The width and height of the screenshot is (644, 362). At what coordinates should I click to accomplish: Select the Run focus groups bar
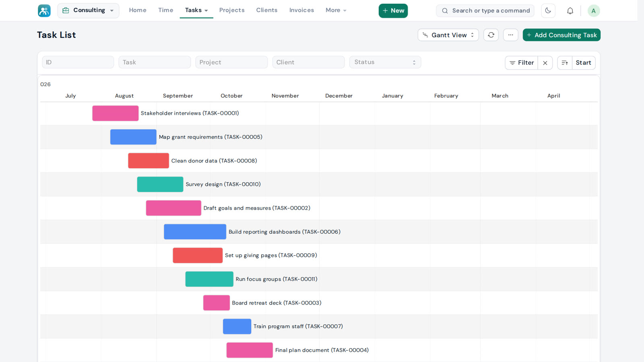pos(209,279)
